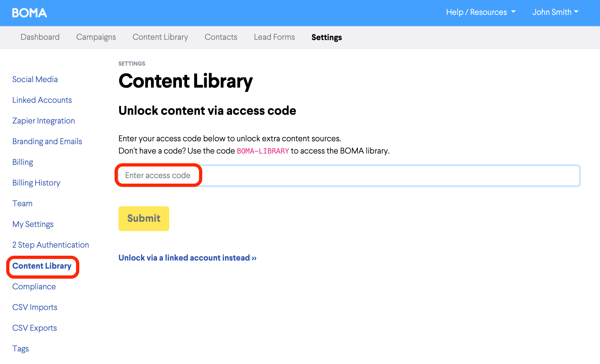Select the Settings tab
This screenshot has width=600, height=364.
pos(327,37)
